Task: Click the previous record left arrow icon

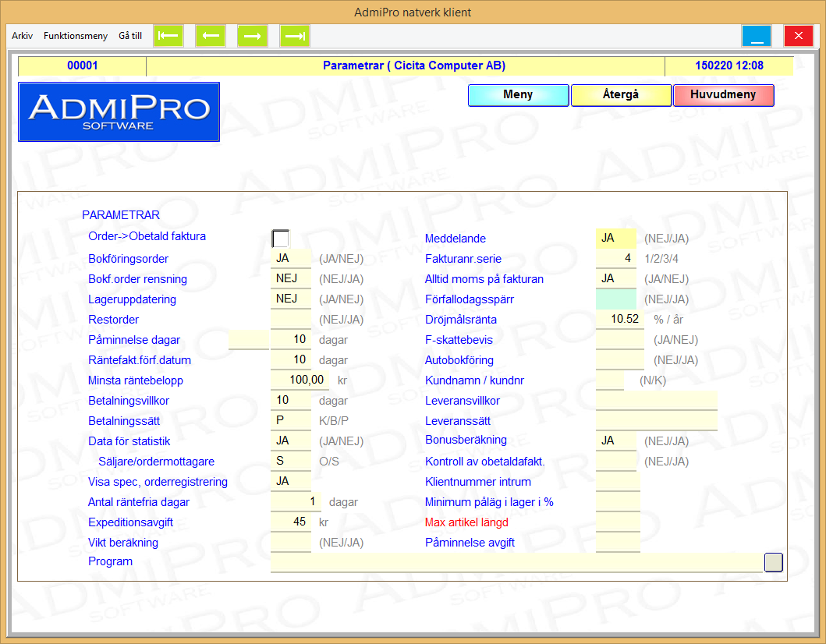Action: 211,36
